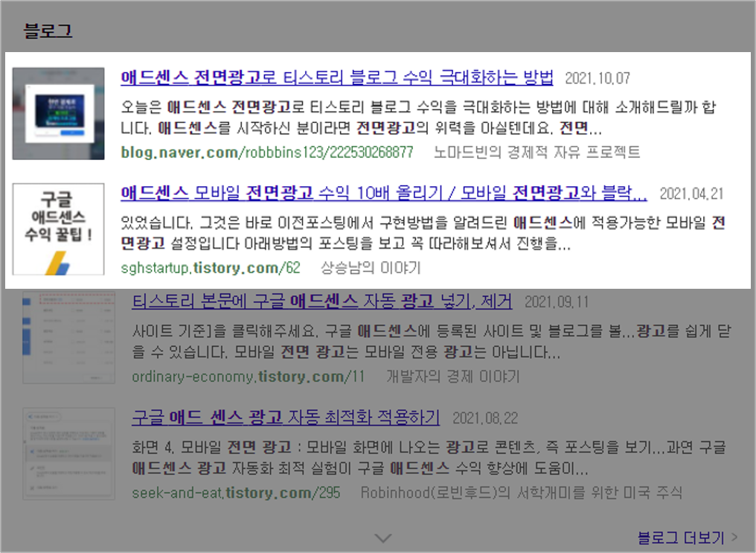The width and height of the screenshot is (756, 553).
Task: Expand results with the down arrow chevron
Action: [x=382, y=537]
